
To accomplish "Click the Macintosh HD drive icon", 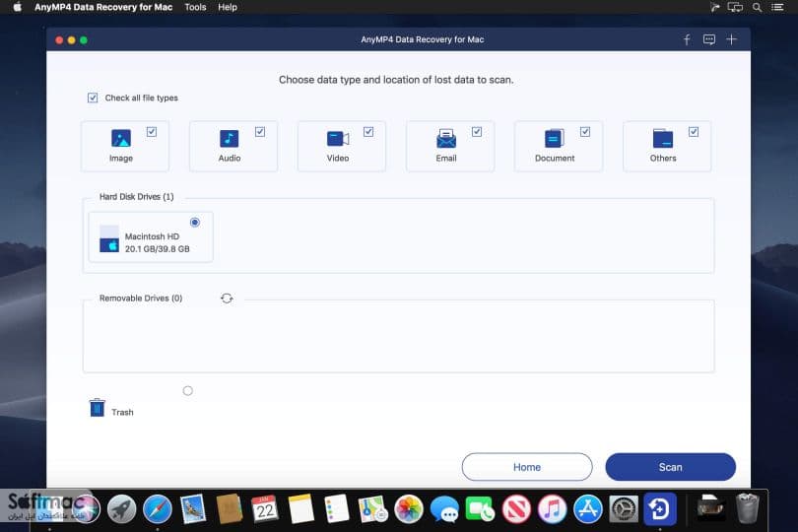I will point(109,238).
